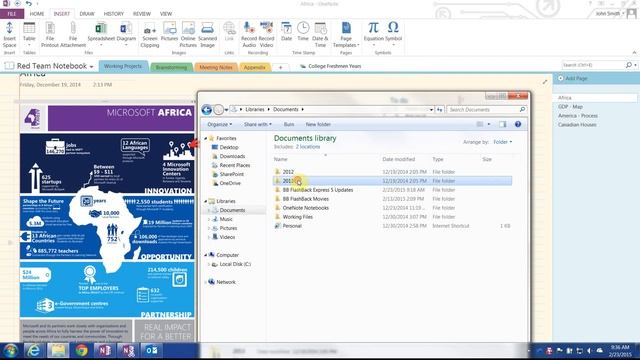Open the Share with dropdown

tap(258, 124)
